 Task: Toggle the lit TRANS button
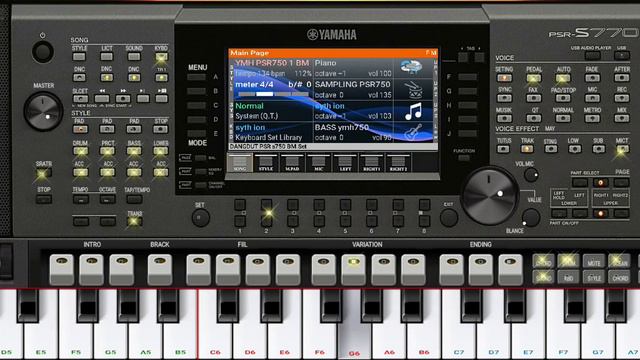tap(134, 222)
